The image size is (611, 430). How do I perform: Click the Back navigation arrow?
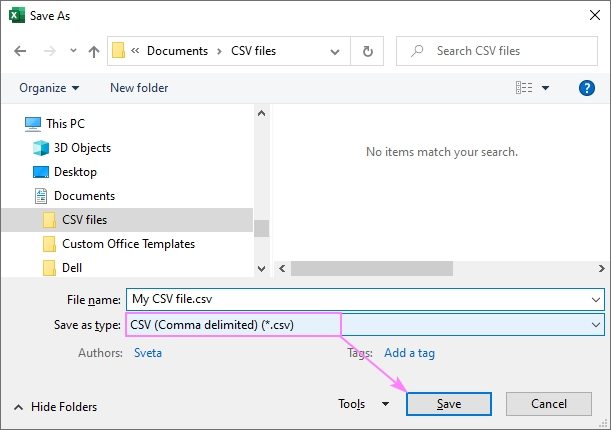coord(21,51)
